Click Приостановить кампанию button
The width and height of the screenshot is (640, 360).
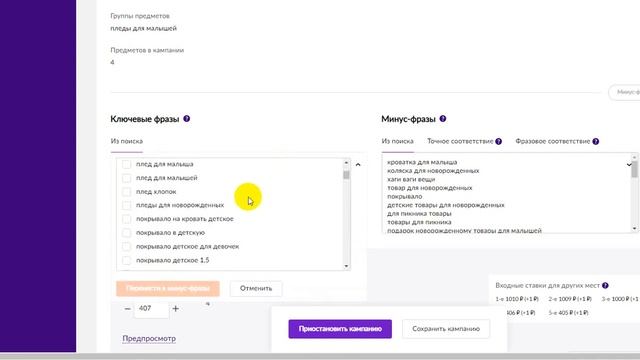pyautogui.click(x=340, y=329)
